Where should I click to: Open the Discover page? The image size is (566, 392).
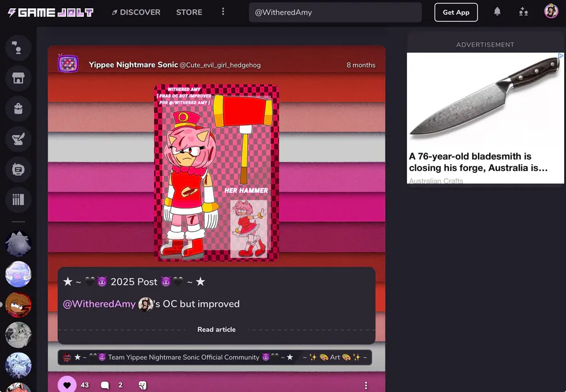click(136, 13)
